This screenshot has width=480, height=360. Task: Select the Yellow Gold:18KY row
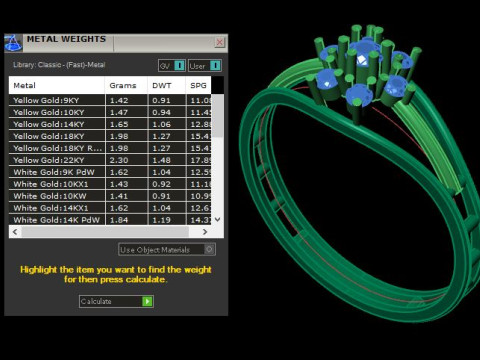tap(110, 136)
